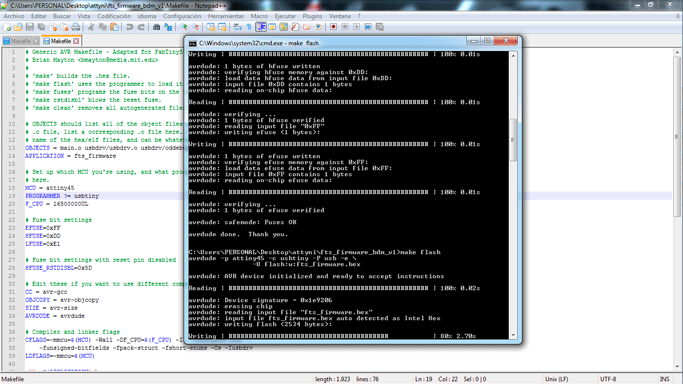The width and height of the screenshot is (683, 384).
Task: Open the Ejecutar menu
Action: click(285, 16)
